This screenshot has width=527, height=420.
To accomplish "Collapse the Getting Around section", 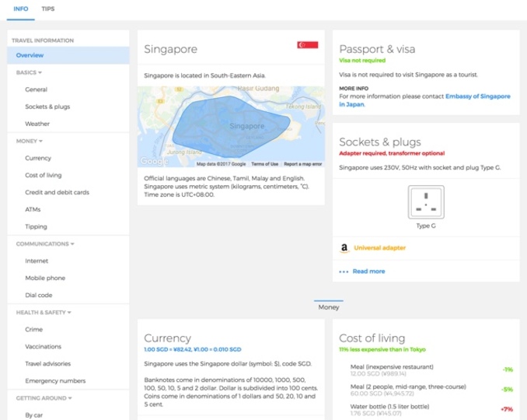I will click(70, 398).
